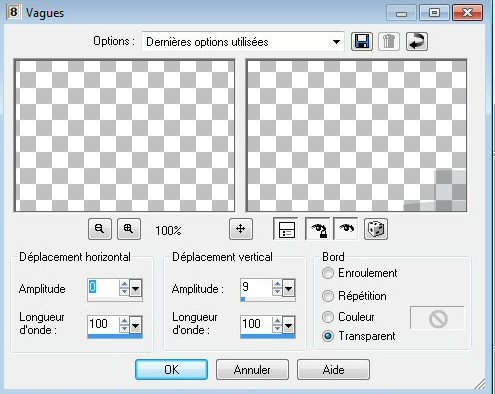Screen dimensions: 495x394
Task: Click the blue slider bar under horizontal Longueur d'onde
Action: tap(115, 336)
